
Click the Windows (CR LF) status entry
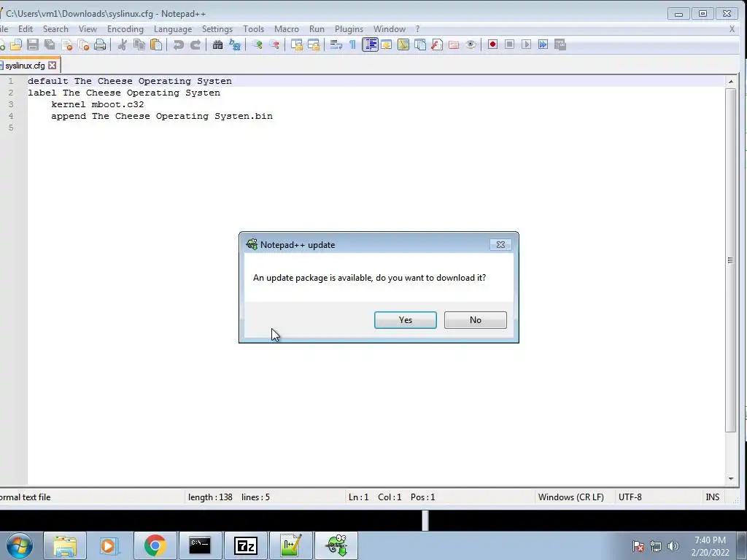tap(570, 497)
